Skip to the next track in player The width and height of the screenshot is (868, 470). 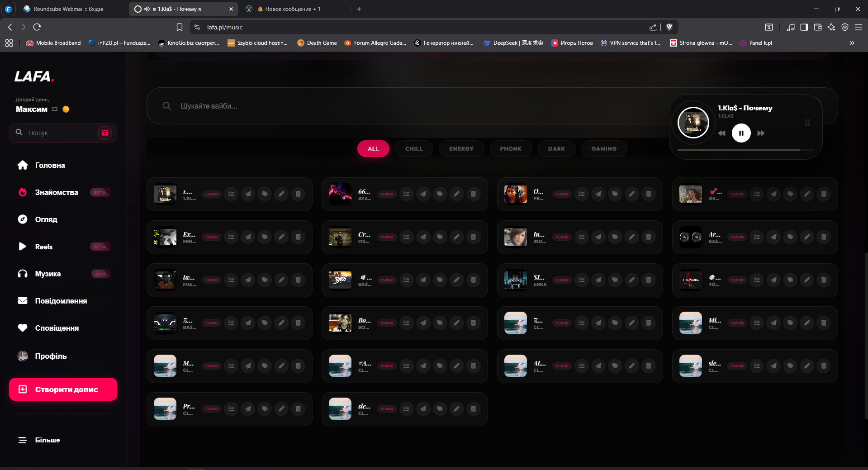pyautogui.click(x=761, y=133)
